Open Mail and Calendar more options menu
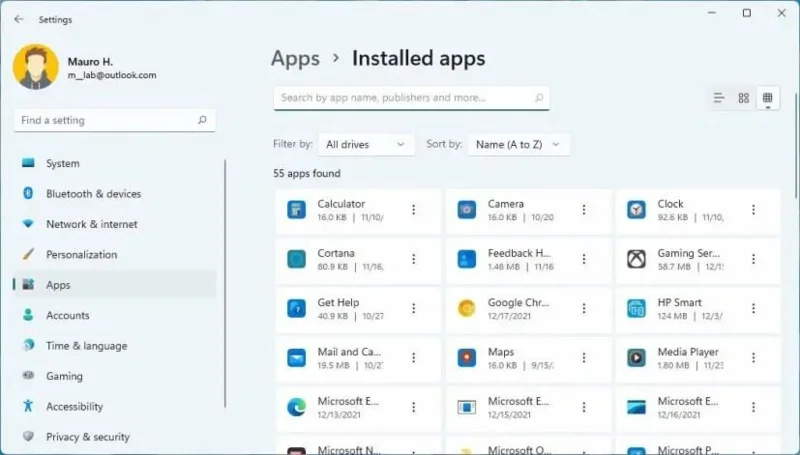800x455 pixels. [414, 358]
